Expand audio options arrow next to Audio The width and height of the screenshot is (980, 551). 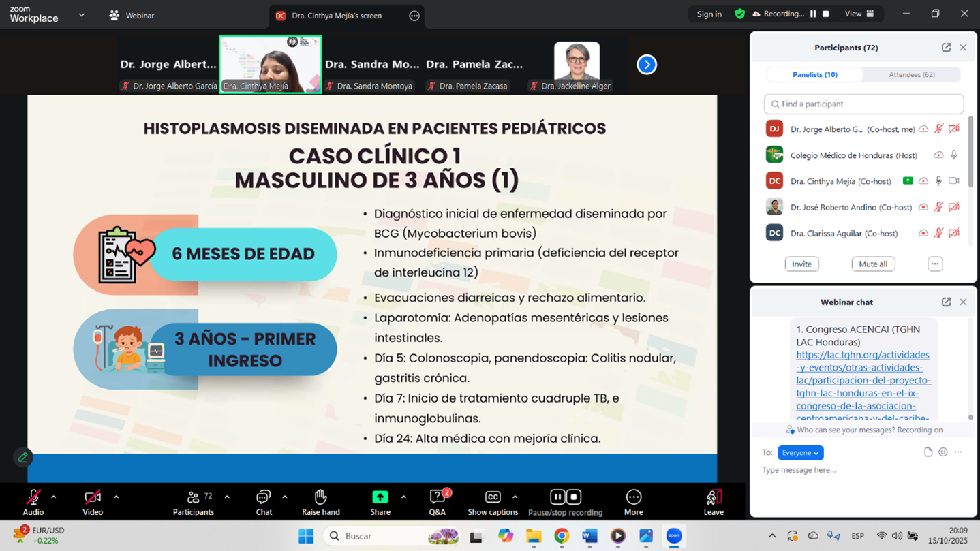(x=53, y=497)
